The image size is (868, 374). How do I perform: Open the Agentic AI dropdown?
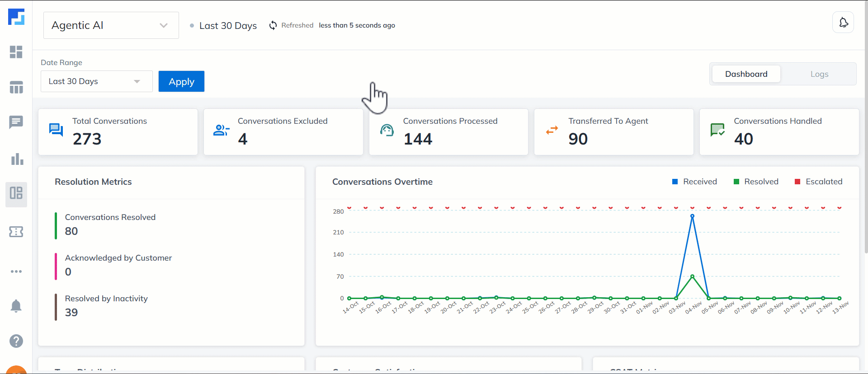tap(111, 25)
